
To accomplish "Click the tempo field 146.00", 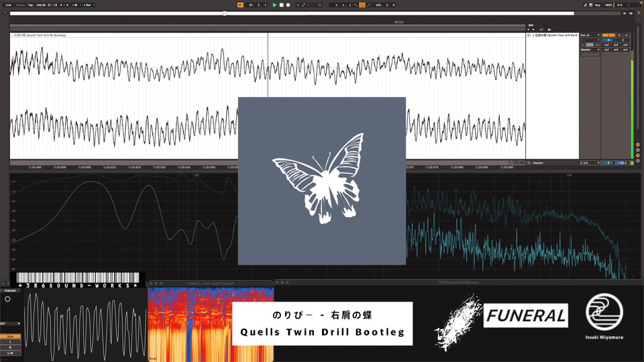I will point(41,5).
